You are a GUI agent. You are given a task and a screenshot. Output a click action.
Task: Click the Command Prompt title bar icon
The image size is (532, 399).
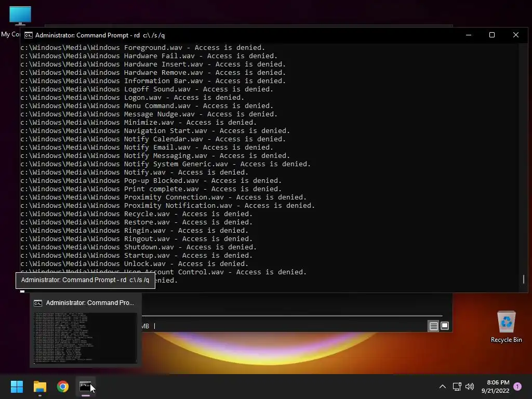tap(29, 35)
